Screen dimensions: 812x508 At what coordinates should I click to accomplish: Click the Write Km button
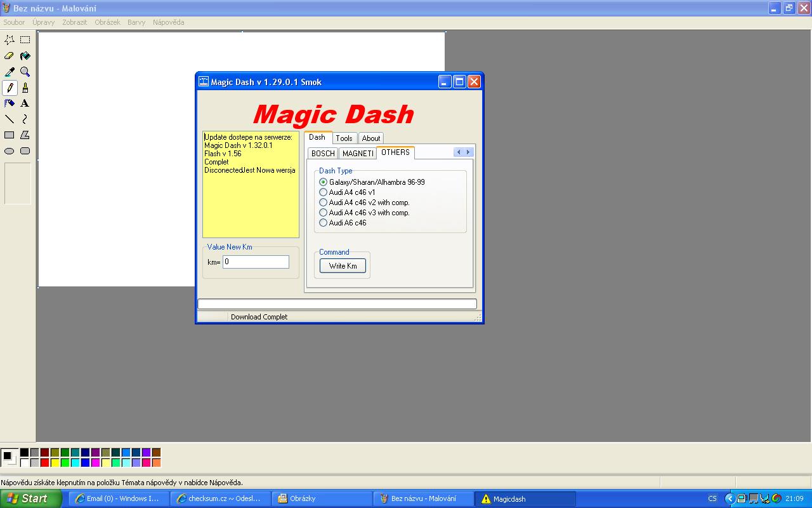[x=343, y=266]
